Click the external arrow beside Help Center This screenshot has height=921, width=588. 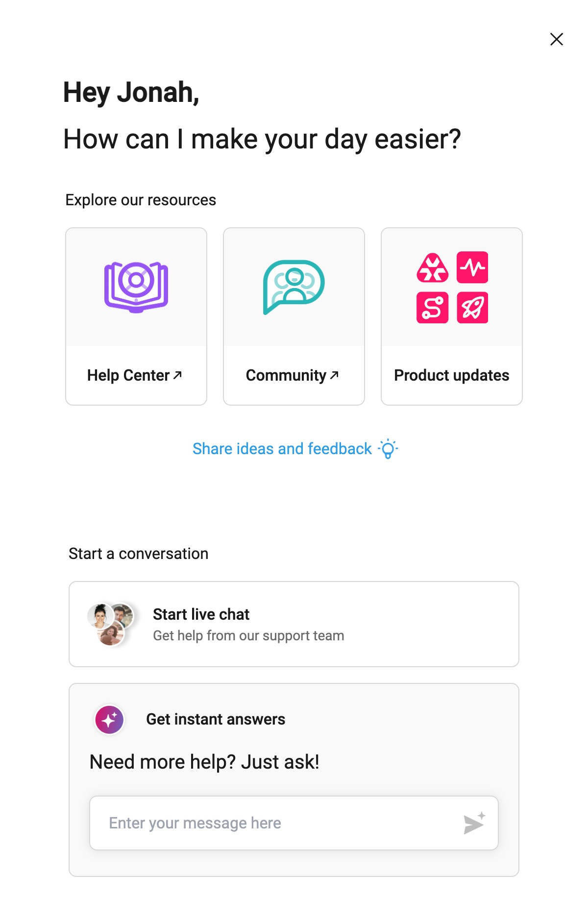coord(178,375)
